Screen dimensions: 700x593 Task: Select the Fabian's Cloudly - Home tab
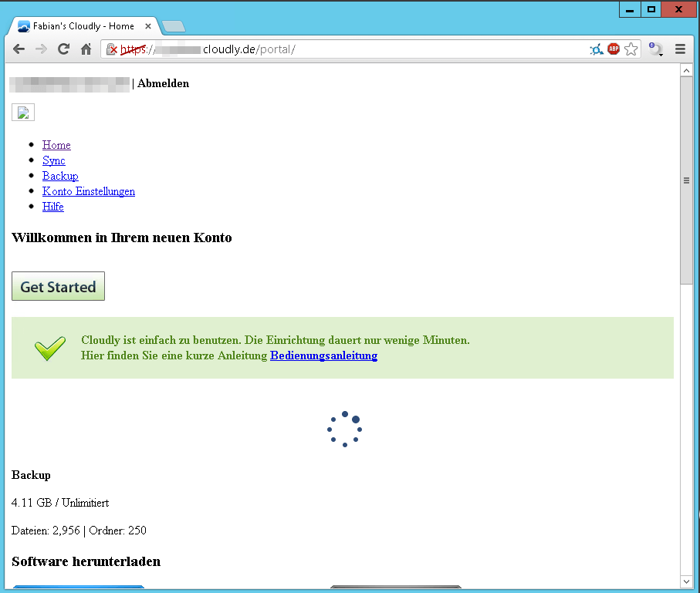83,26
